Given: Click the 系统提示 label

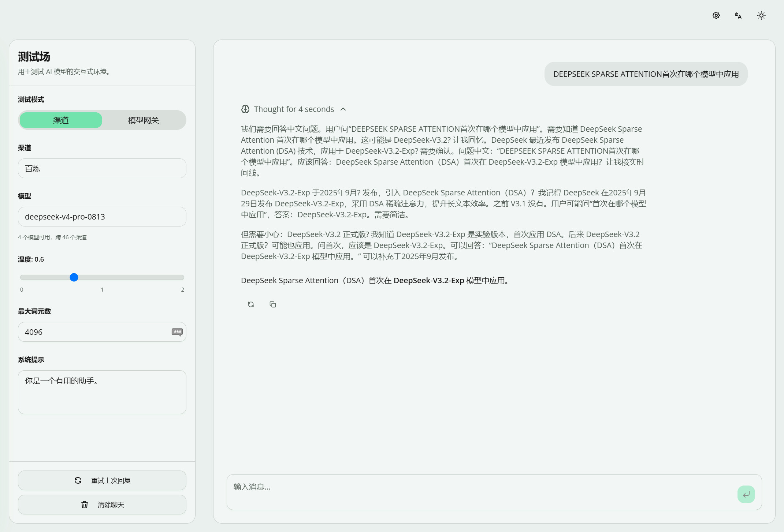Looking at the screenshot, I should (x=31, y=360).
